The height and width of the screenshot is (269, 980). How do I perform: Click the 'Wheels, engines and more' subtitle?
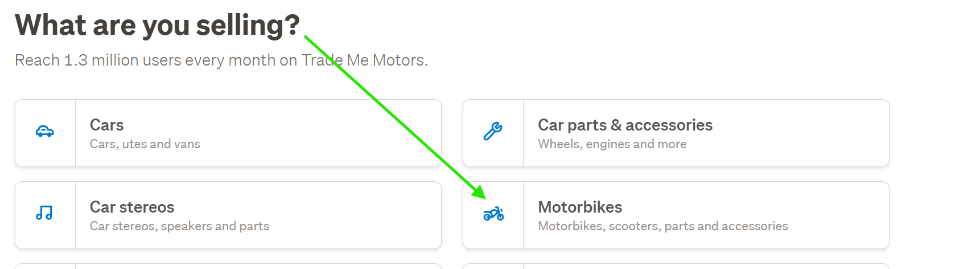pyautogui.click(x=612, y=144)
